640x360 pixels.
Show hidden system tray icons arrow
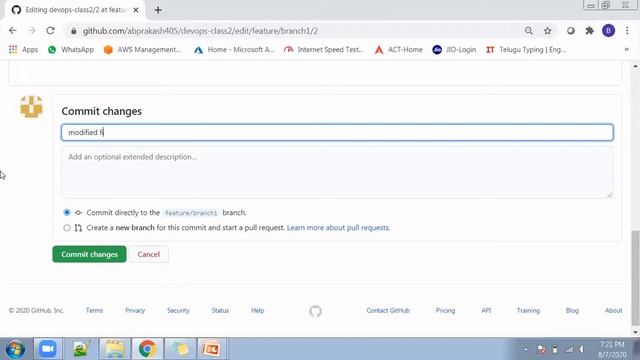coord(525,349)
